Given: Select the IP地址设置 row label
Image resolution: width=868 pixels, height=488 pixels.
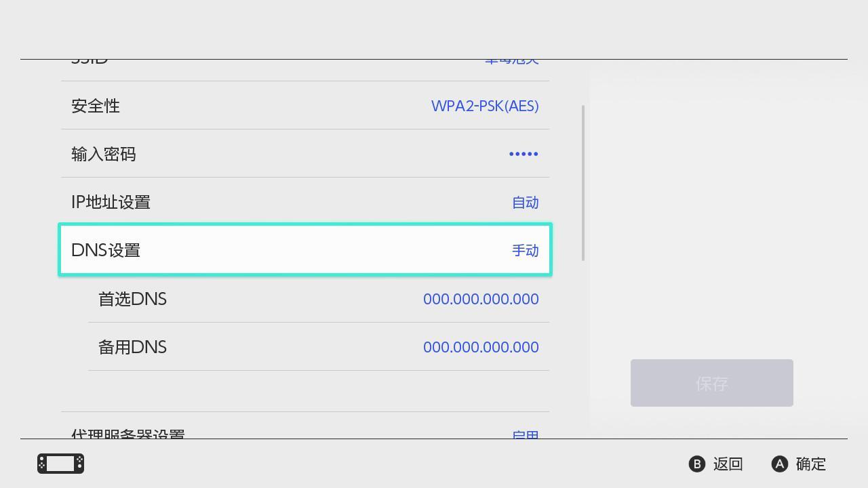Looking at the screenshot, I should pos(111,202).
